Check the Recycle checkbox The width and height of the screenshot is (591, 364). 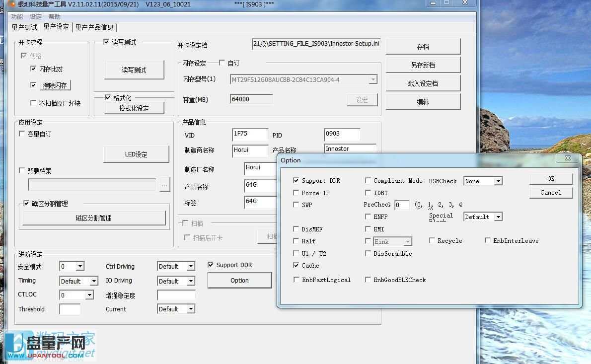[432, 240]
